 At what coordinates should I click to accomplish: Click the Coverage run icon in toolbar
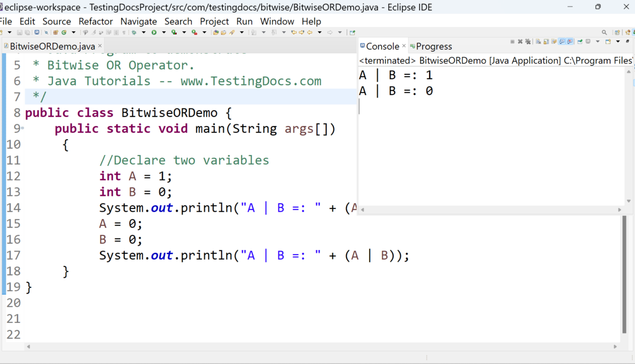tap(174, 33)
